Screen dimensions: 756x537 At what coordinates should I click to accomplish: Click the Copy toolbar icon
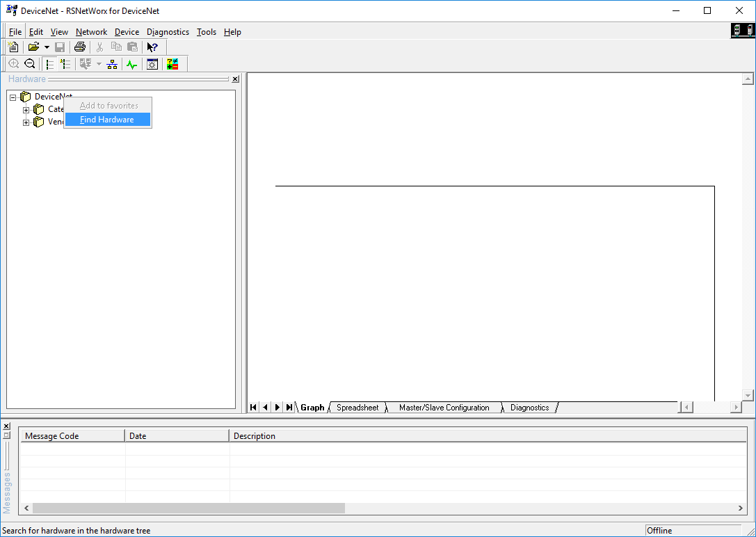[116, 47]
